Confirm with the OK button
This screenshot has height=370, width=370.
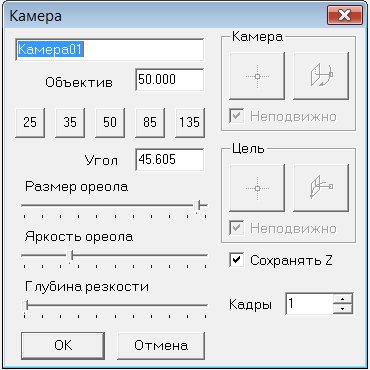63,345
